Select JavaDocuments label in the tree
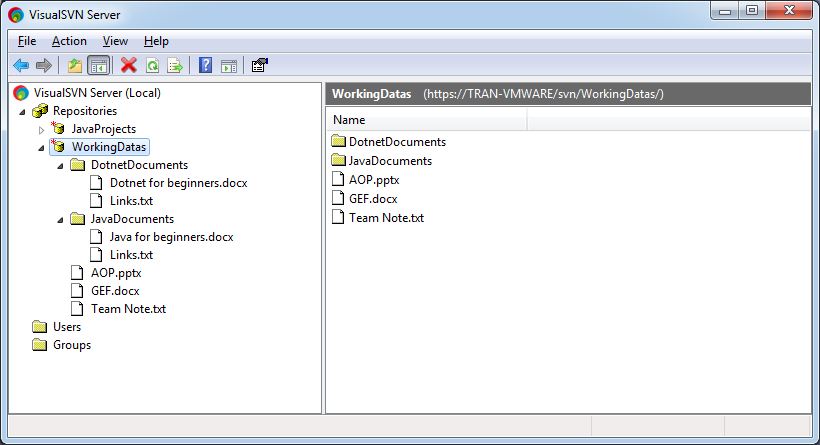The image size is (820, 445). click(132, 219)
